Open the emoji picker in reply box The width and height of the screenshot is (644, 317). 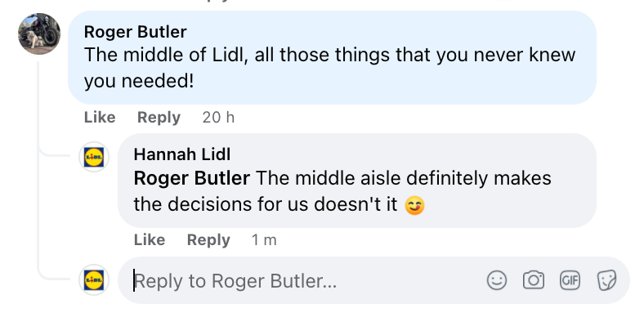(x=497, y=280)
